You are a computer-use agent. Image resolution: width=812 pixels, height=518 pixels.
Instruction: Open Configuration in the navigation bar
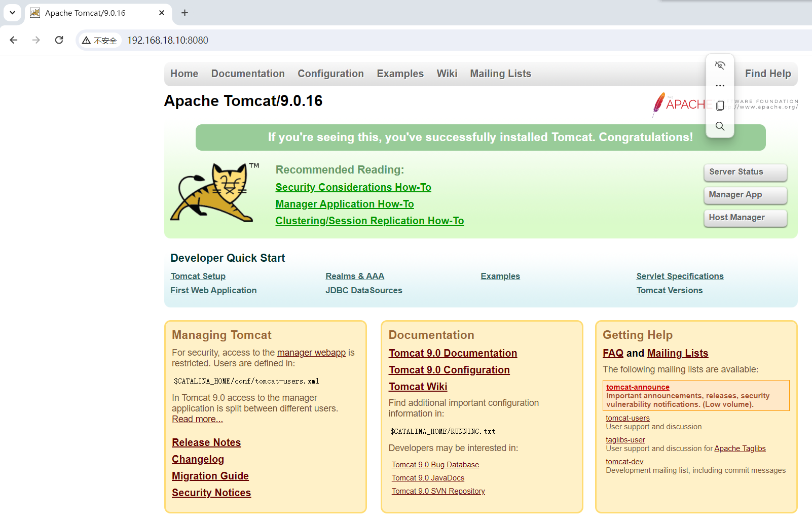point(330,74)
